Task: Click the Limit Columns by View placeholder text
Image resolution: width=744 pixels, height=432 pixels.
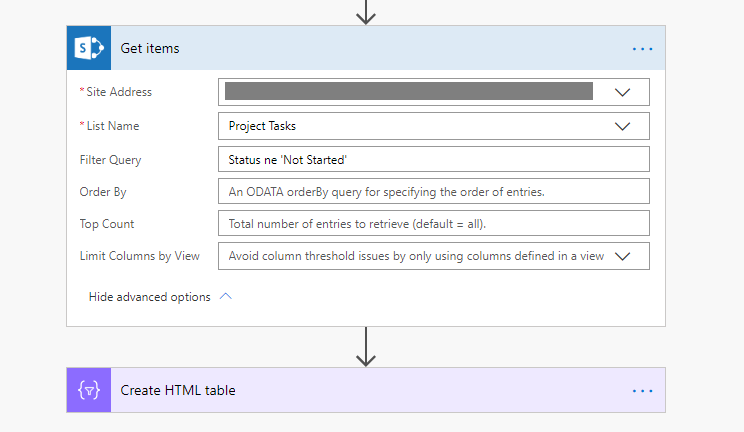Action: (415, 256)
